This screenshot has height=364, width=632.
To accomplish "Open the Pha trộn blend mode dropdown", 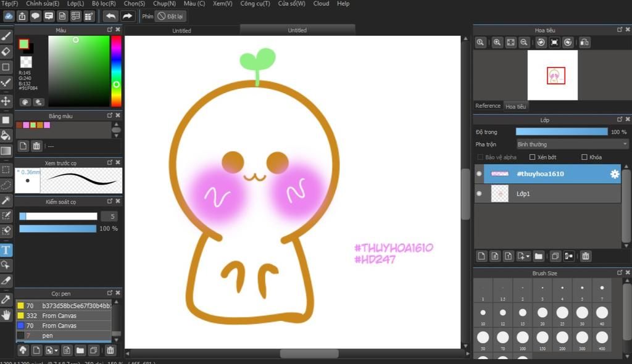I will (x=572, y=144).
